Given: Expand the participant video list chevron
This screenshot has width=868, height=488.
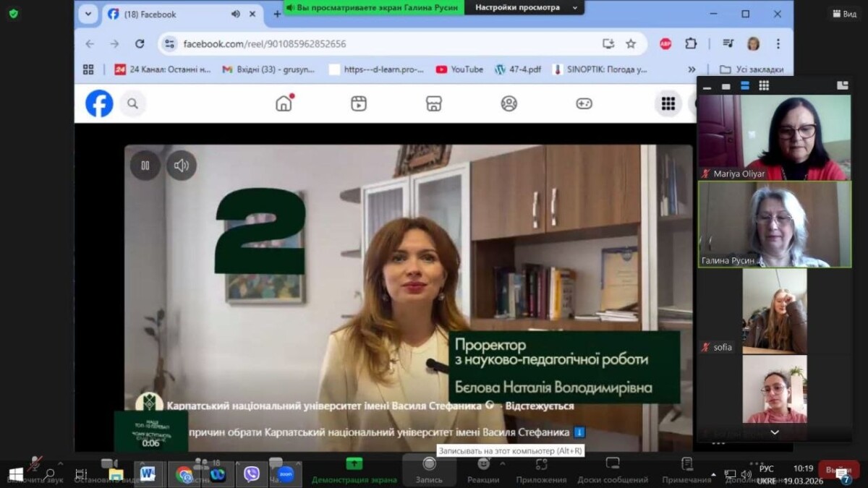Looking at the screenshot, I should (x=774, y=432).
